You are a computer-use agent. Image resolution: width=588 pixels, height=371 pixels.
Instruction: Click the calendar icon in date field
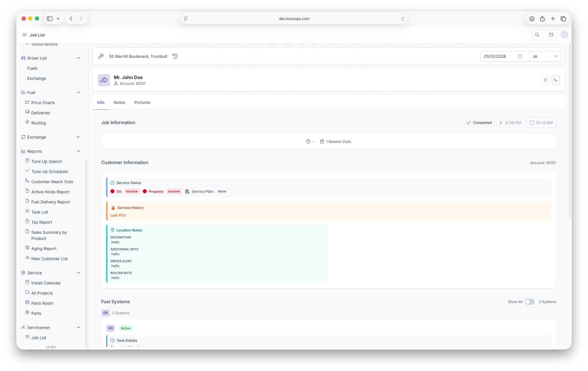[520, 56]
